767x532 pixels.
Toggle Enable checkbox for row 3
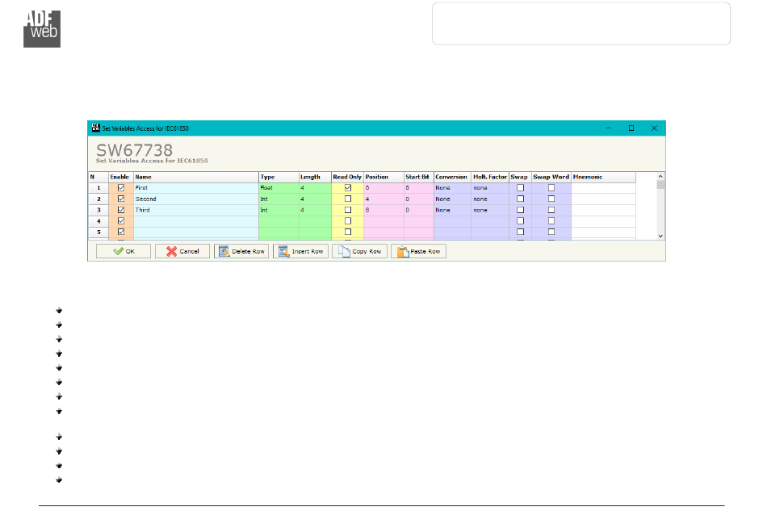[121, 210]
